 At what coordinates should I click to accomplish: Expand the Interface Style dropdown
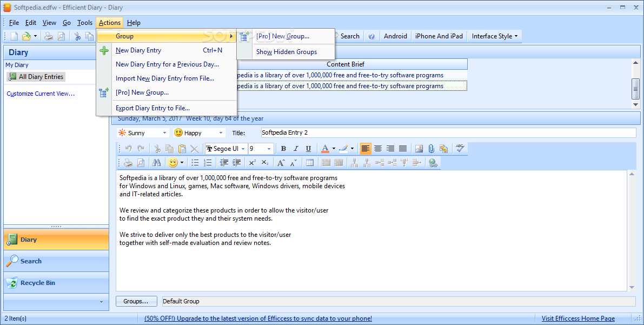495,36
